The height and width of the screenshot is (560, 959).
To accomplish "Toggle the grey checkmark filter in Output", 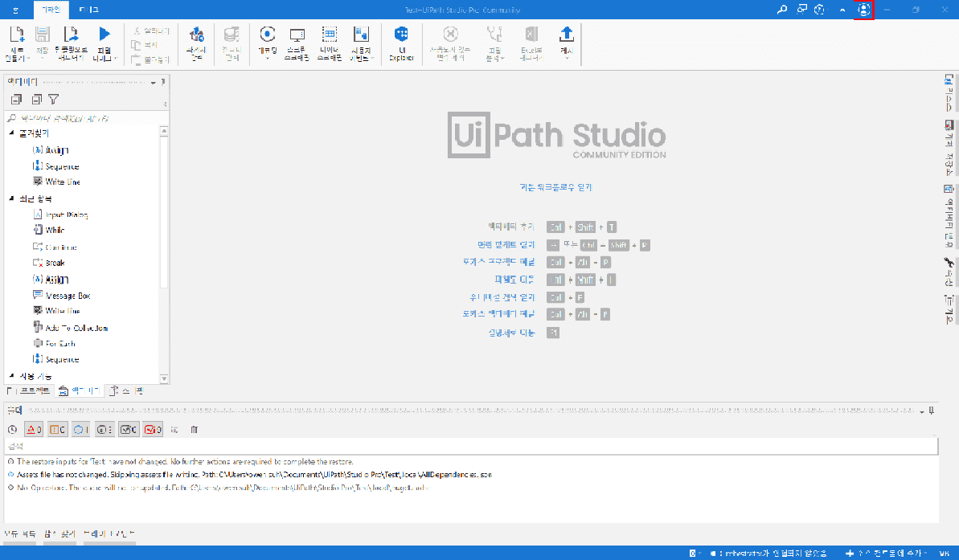I will pos(129,430).
